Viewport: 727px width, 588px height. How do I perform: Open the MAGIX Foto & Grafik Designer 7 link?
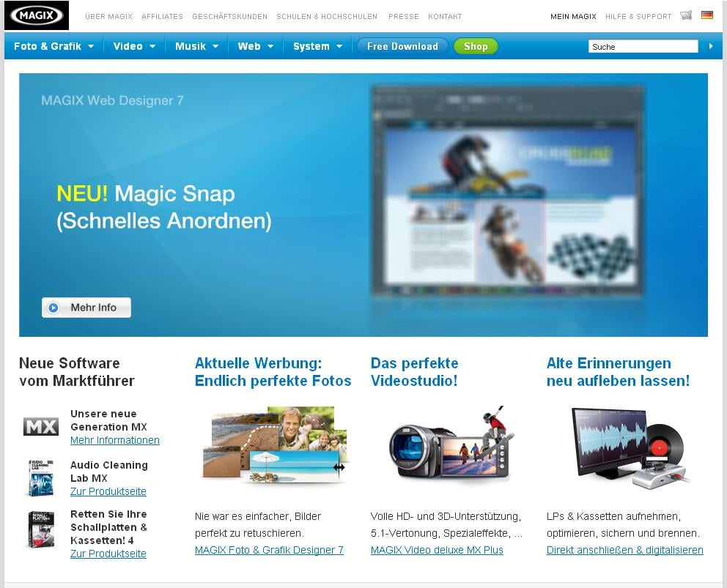pos(269,550)
